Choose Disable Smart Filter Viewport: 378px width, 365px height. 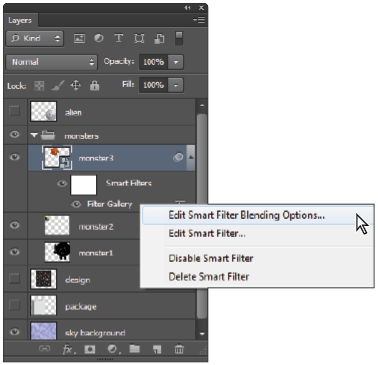point(211,258)
